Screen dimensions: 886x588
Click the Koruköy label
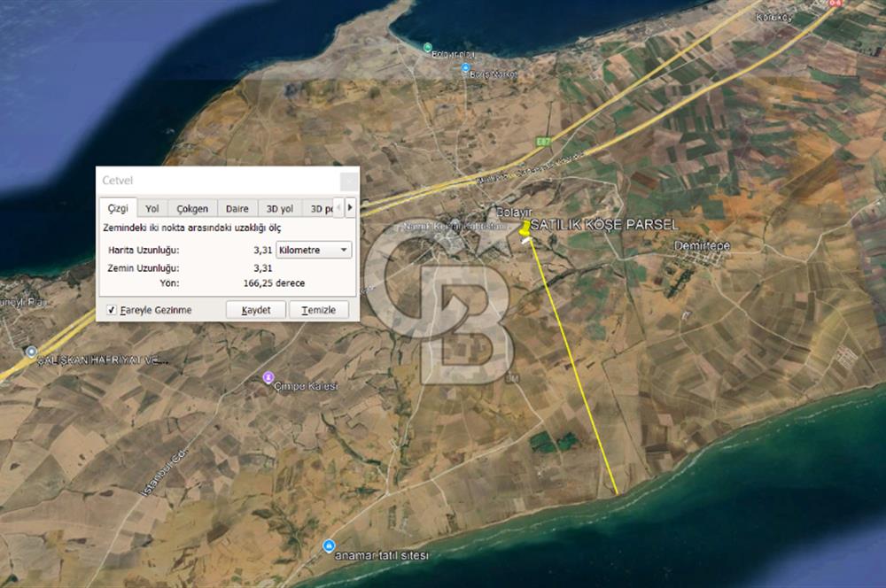pyautogui.click(x=774, y=18)
